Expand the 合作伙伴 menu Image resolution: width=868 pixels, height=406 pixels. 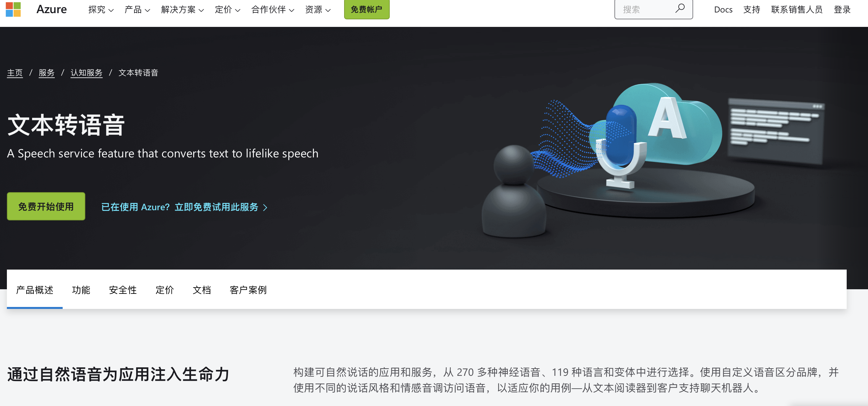click(x=273, y=10)
